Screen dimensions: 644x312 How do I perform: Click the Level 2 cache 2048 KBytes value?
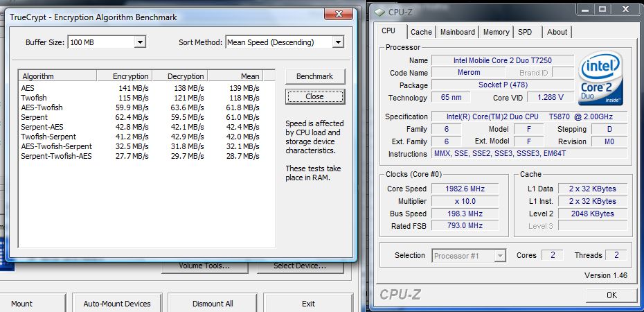pos(592,214)
